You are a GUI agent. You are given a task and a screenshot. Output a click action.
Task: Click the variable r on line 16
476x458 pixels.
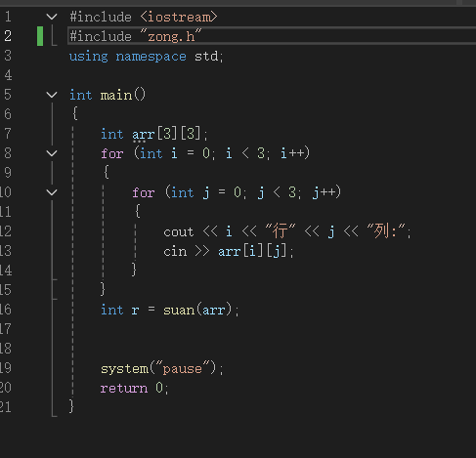pyautogui.click(x=135, y=311)
